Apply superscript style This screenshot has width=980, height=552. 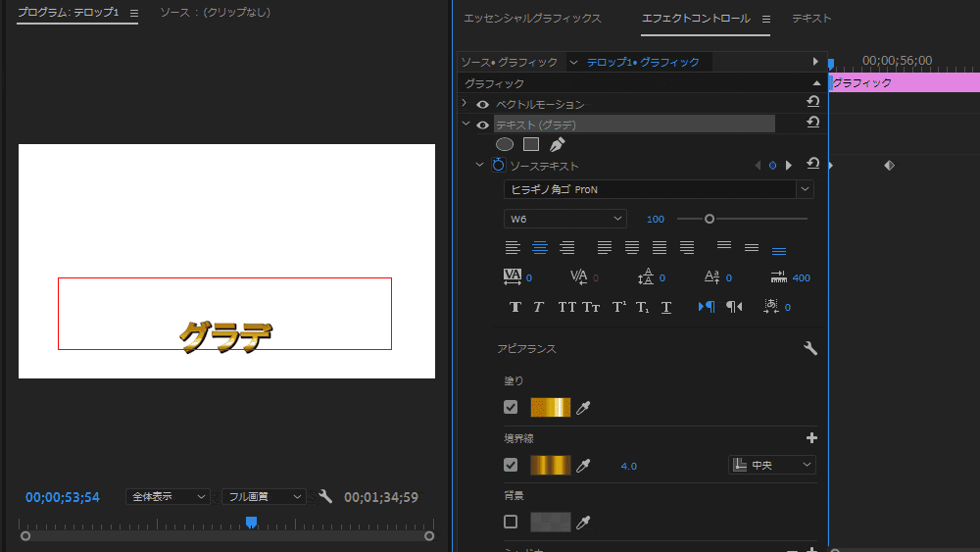point(618,307)
